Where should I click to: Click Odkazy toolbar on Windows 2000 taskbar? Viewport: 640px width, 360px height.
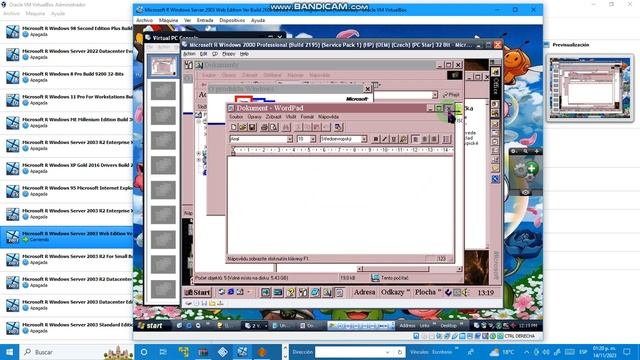pyautogui.click(x=393, y=292)
